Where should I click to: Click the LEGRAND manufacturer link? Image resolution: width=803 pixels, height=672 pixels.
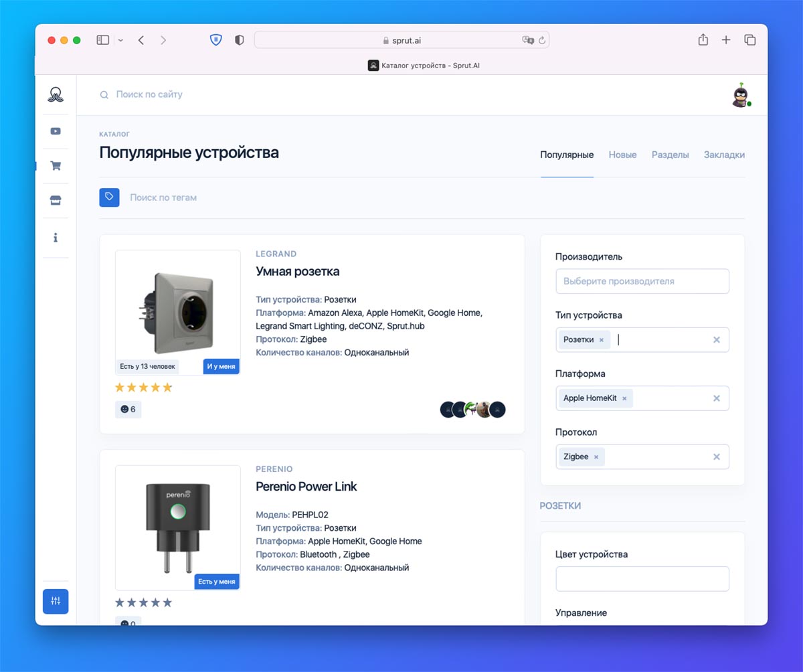click(276, 254)
